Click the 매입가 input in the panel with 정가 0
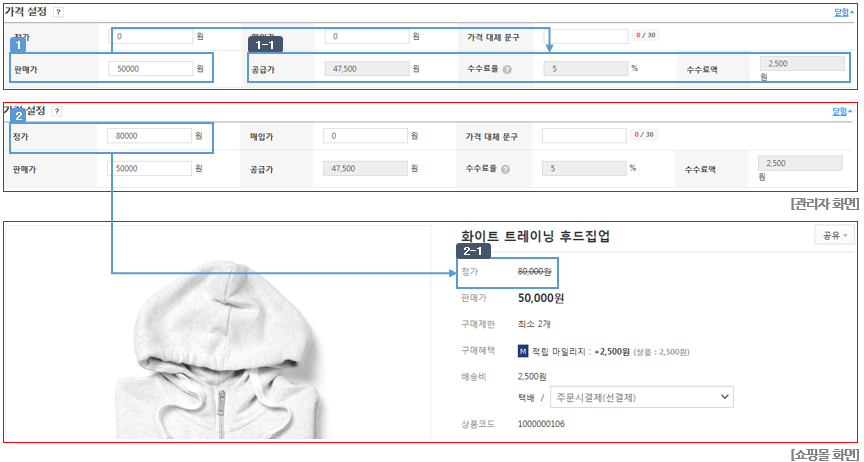Screen dimensions: 864x462 (x=367, y=36)
